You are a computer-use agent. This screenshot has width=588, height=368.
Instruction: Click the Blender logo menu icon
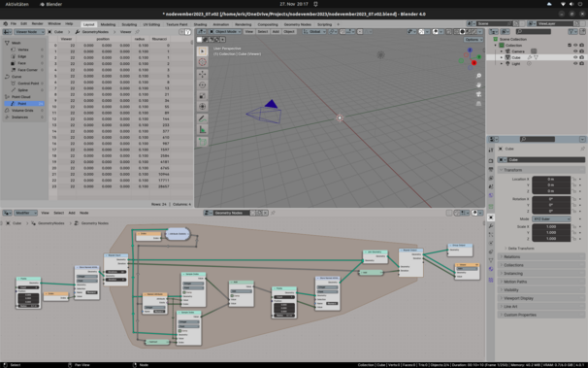[5, 23]
